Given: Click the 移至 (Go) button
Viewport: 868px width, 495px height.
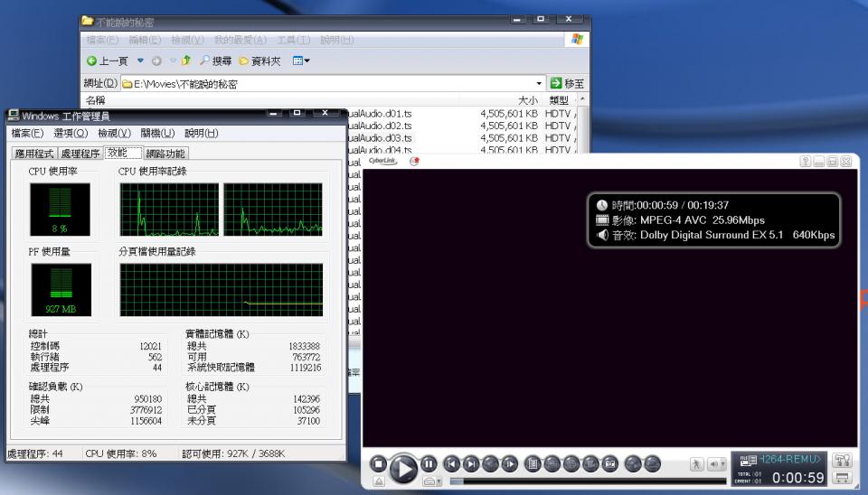Looking at the screenshot, I should pos(567,83).
